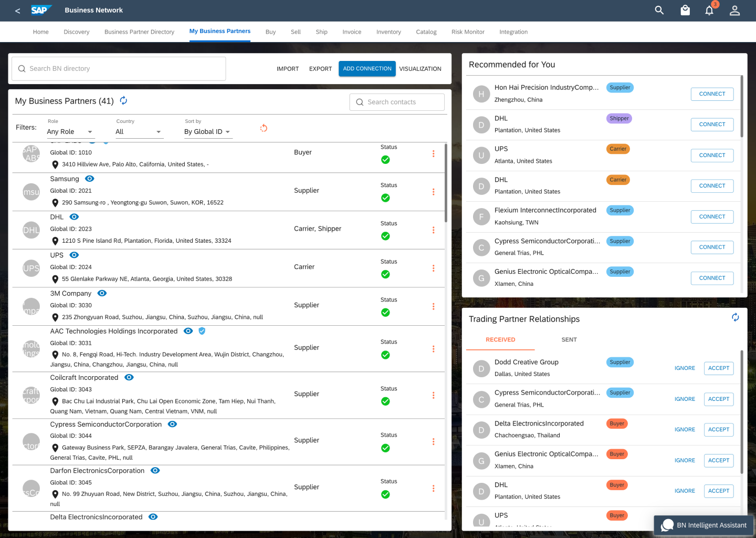Click ADD CONNECTION button
The width and height of the screenshot is (756, 538).
(367, 69)
